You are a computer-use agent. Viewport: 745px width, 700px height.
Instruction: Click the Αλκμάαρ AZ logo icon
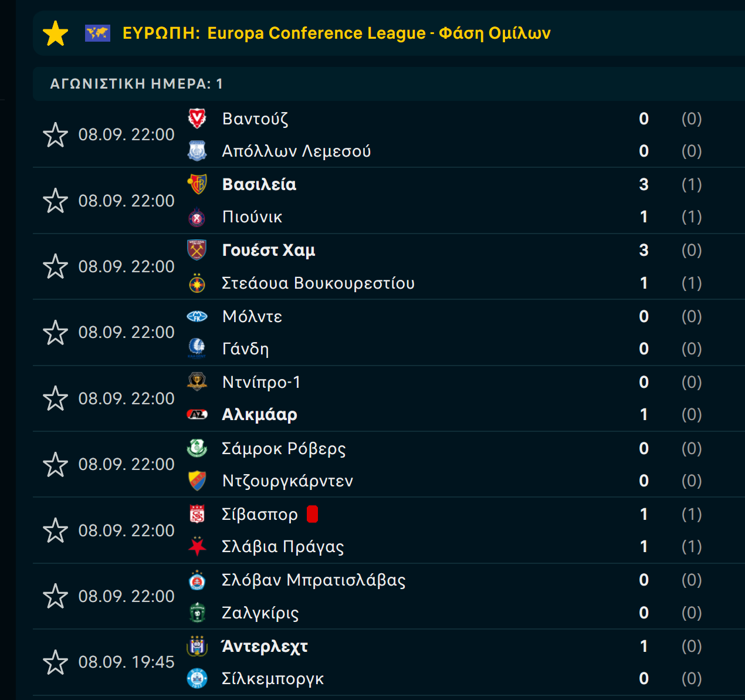click(x=197, y=414)
